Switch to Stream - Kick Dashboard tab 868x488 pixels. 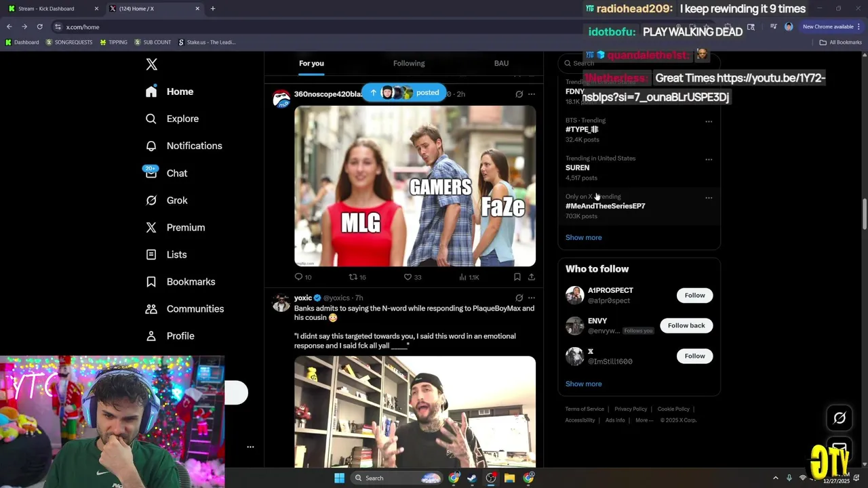[52, 9]
